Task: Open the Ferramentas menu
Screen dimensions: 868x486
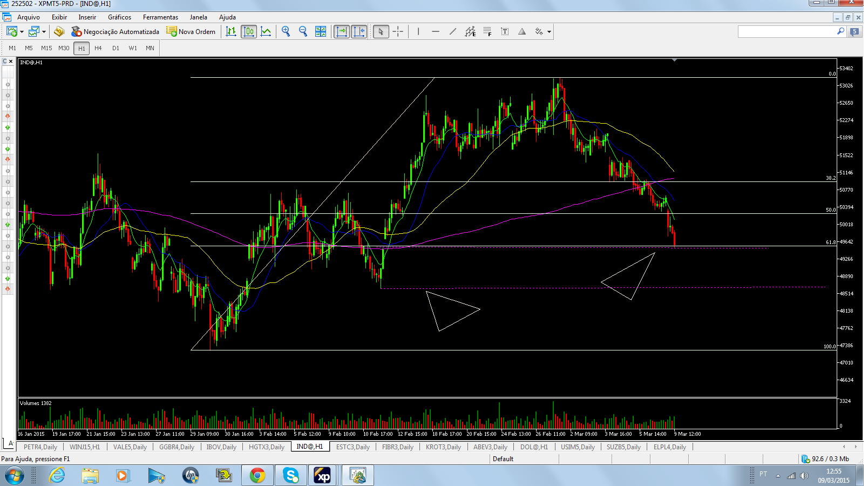Action: click(160, 17)
